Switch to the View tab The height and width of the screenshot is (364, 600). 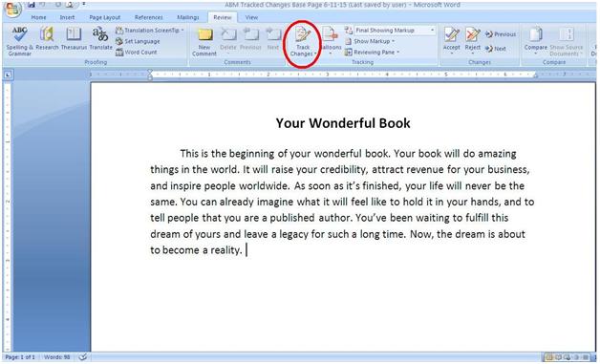[x=251, y=17]
